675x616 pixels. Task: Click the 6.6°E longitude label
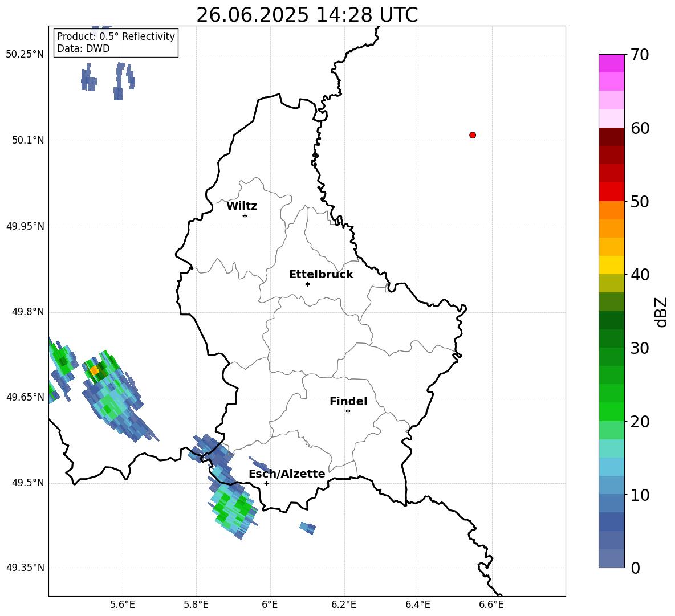[491, 605]
